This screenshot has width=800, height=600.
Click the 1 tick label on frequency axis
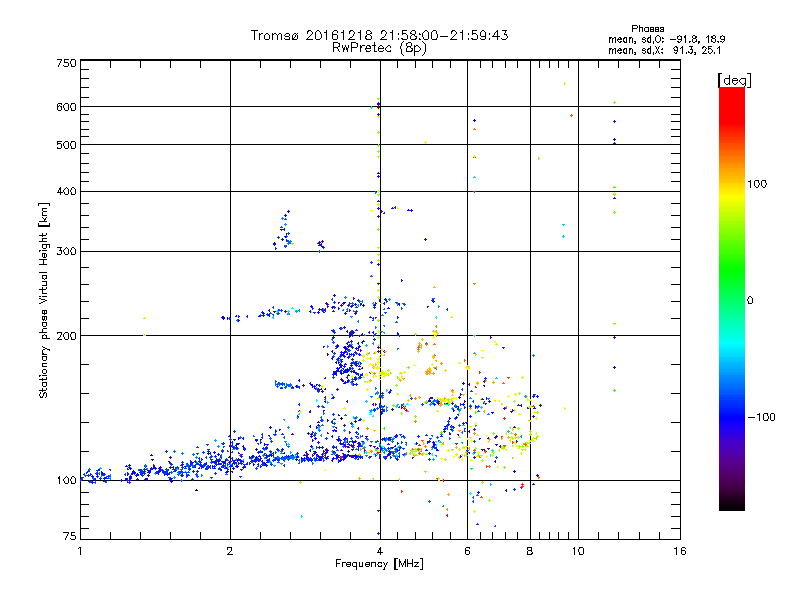[80, 551]
